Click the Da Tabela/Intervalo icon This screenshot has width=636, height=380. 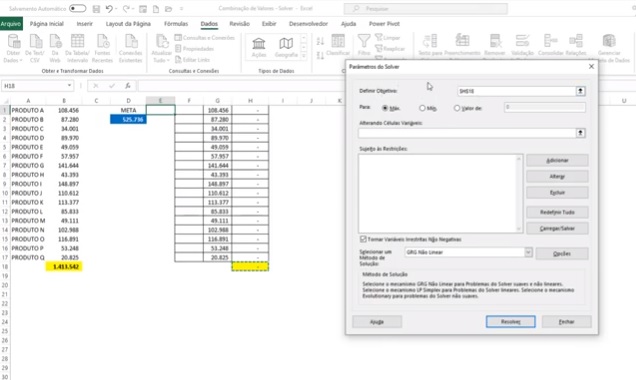pyautogui.click(x=77, y=42)
